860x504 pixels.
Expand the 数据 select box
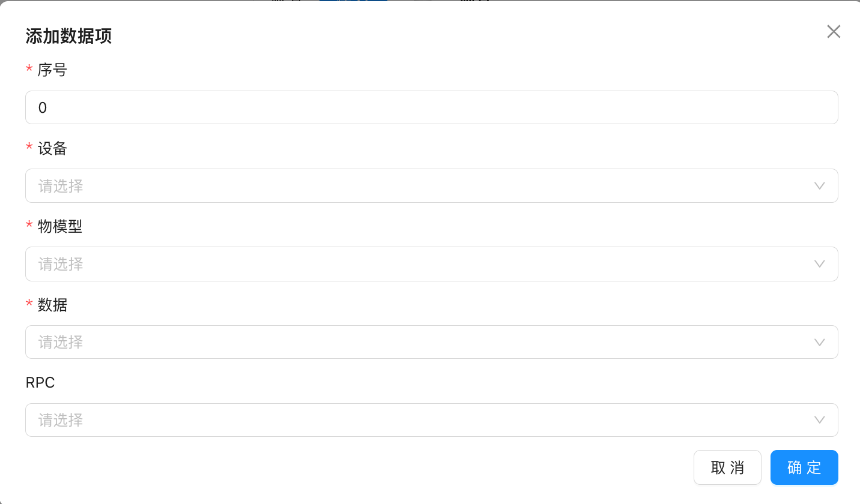(x=420, y=342)
